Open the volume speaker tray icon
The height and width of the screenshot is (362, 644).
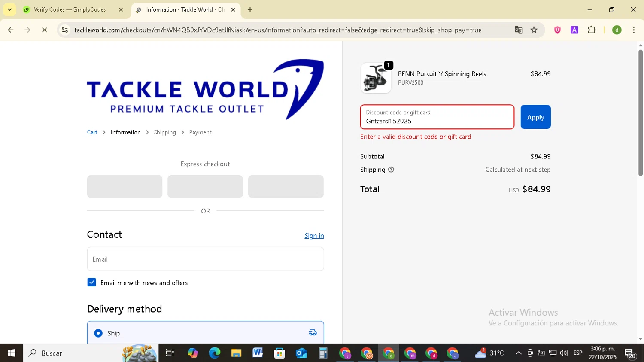coord(564,353)
